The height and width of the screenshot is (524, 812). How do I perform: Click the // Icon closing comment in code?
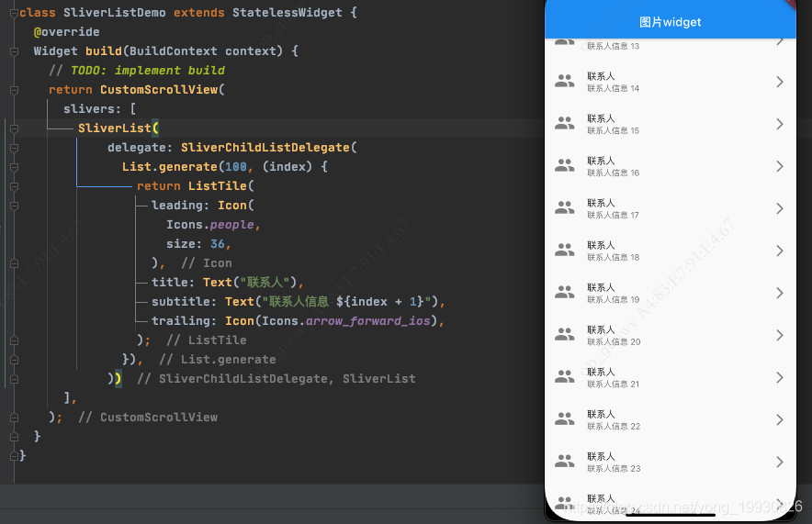(206, 263)
